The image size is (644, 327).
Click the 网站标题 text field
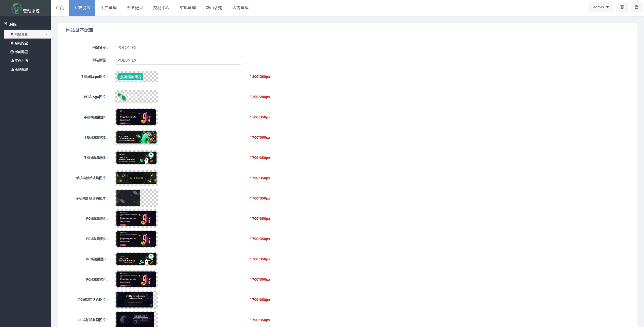(178, 60)
